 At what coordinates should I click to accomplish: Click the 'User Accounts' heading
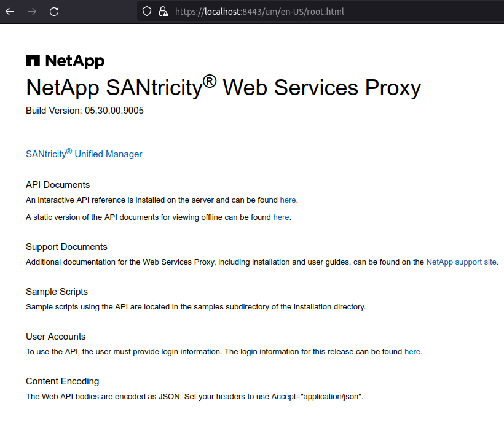55,336
